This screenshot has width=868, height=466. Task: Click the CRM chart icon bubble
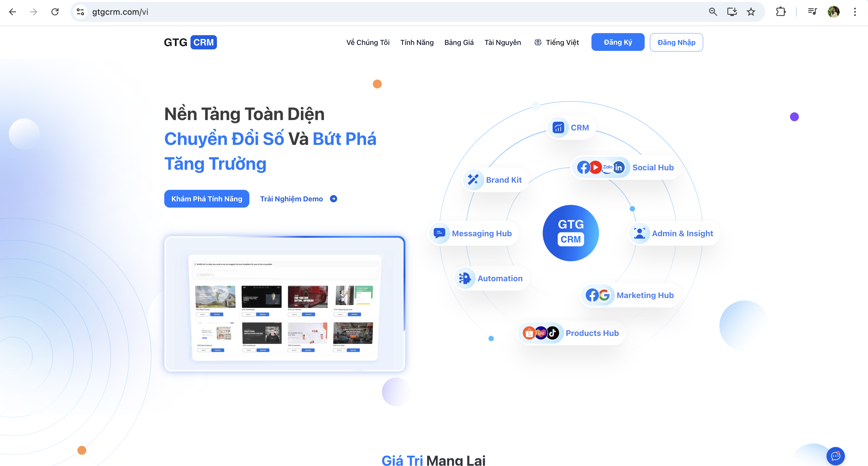coord(558,128)
